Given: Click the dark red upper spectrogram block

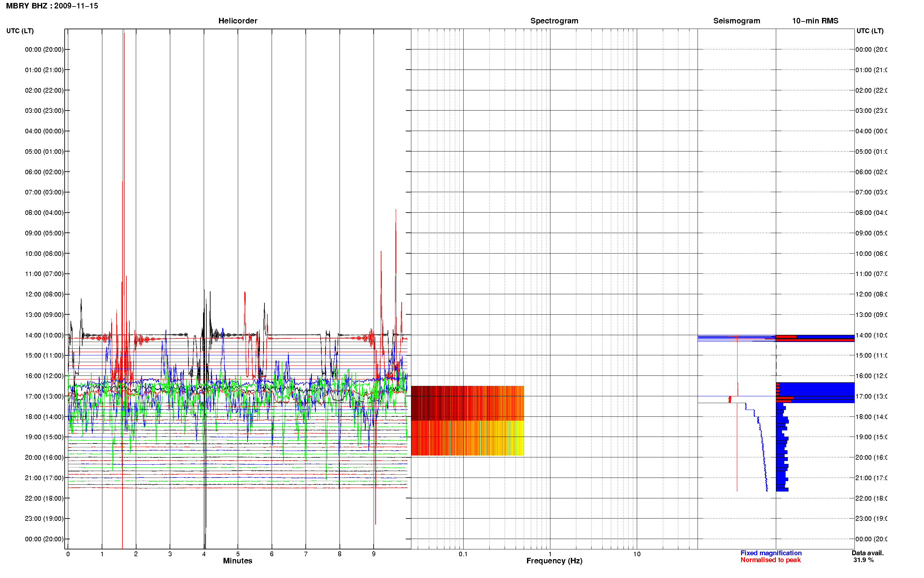Looking at the screenshot, I should pos(467,403).
